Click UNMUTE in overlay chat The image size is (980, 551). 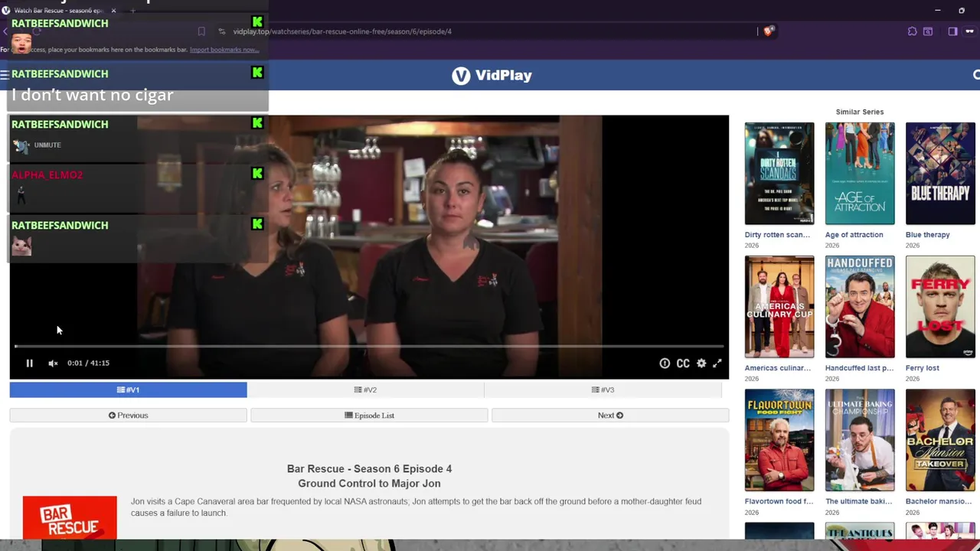(x=47, y=145)
